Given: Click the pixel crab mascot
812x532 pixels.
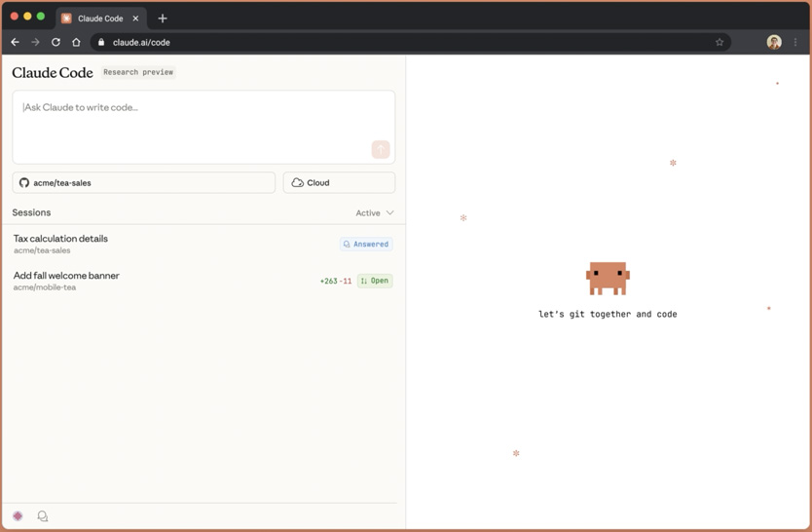Looking at the screenshot, I should [x=608, y=278].
